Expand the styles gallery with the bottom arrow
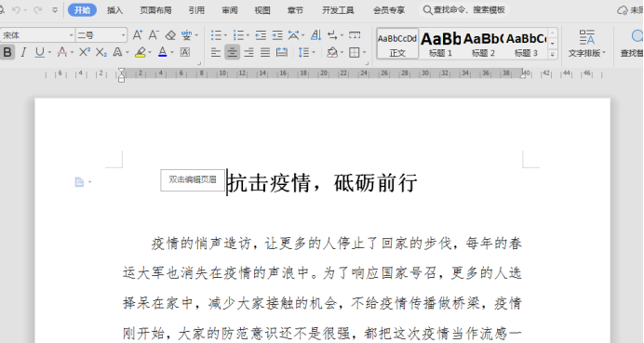This screenshot has width=644, height=343. click(x=553, y=54)
